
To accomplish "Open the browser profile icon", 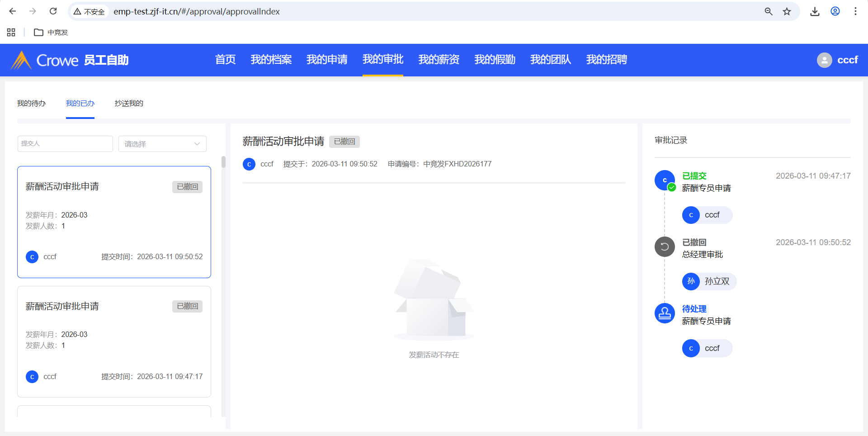I will pos(835,11).
